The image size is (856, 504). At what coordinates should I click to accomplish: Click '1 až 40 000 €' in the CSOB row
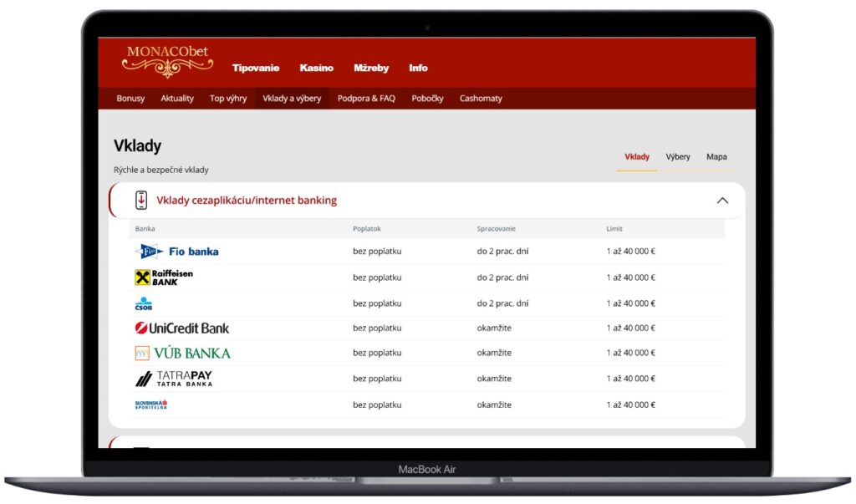[x=630, y=303]
